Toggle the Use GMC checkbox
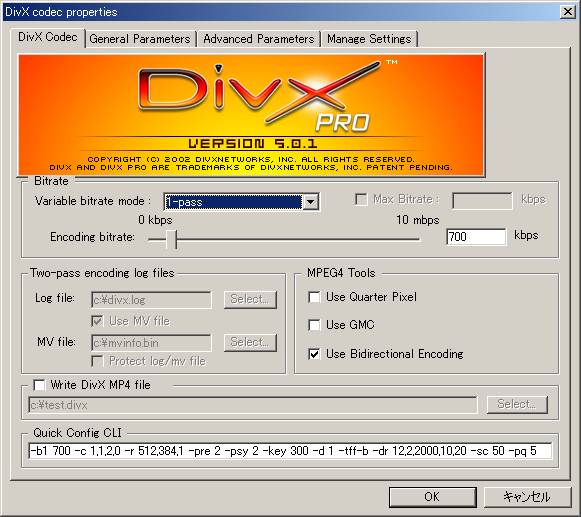Screen dimensions: 581x517 [x=314, y=325]
